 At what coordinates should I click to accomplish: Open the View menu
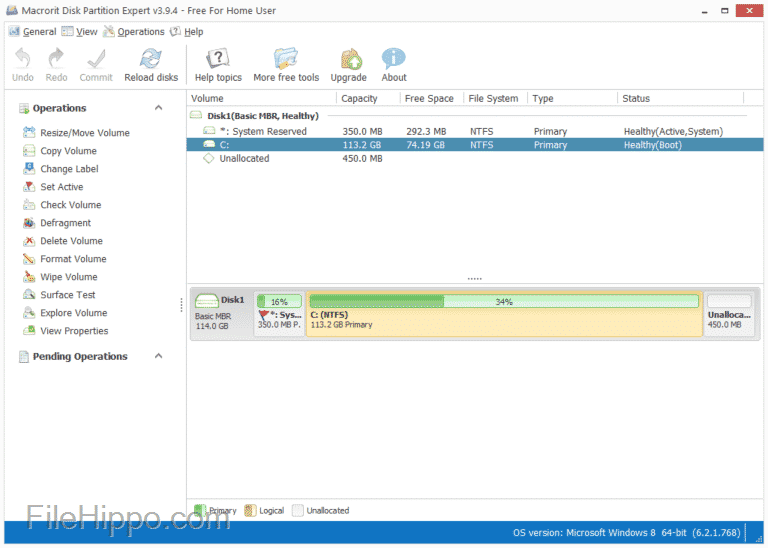click(x=86, y=32)
